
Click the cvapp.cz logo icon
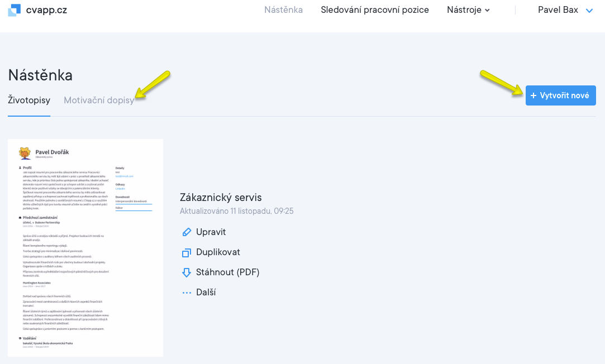[x=14, y=10]
